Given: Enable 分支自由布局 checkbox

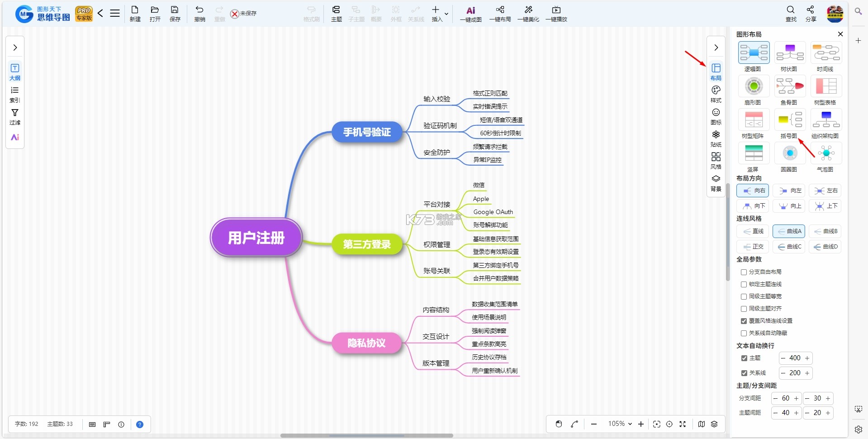Looking at the screenshot, I should tap(744, 272).
